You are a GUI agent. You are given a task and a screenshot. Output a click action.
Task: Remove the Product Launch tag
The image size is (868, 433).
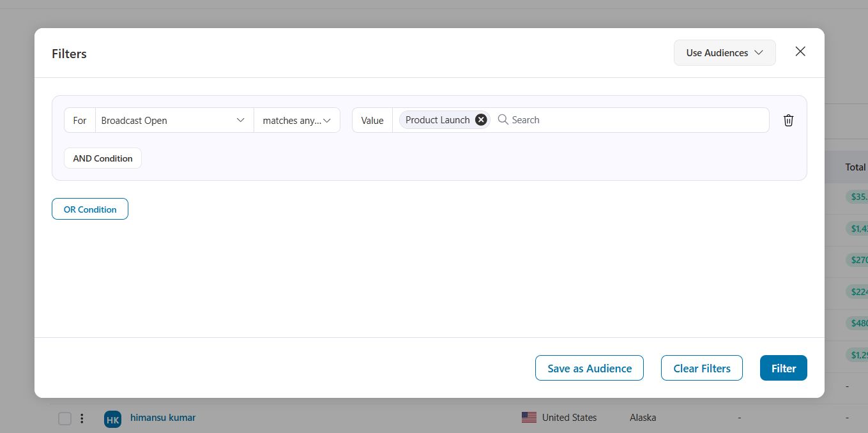click(481, 120)
